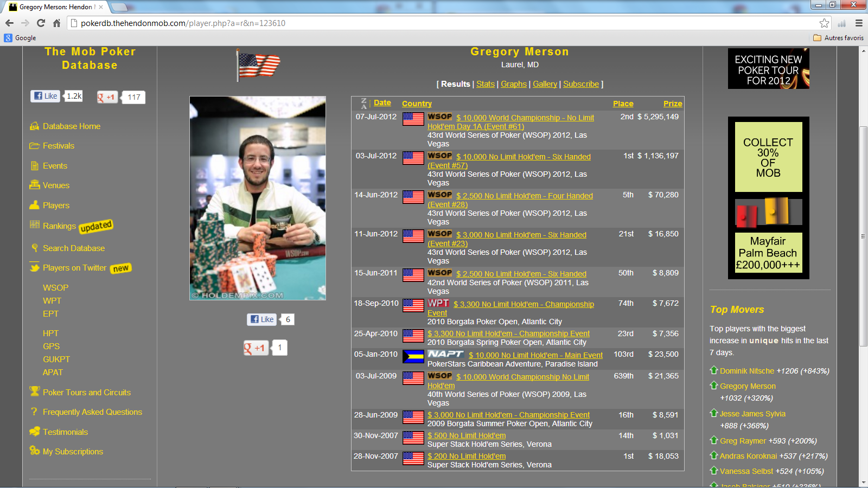Click the signal bars extension icon
The height and width of the screenshot is (488, 868).
click(842, 23)
